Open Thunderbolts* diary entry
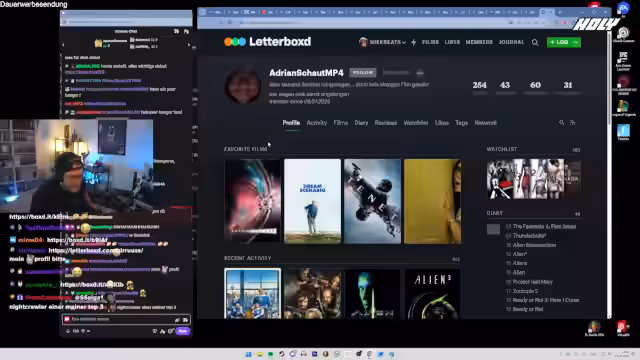This screenshot has height=360, width=640. (529, 236)
